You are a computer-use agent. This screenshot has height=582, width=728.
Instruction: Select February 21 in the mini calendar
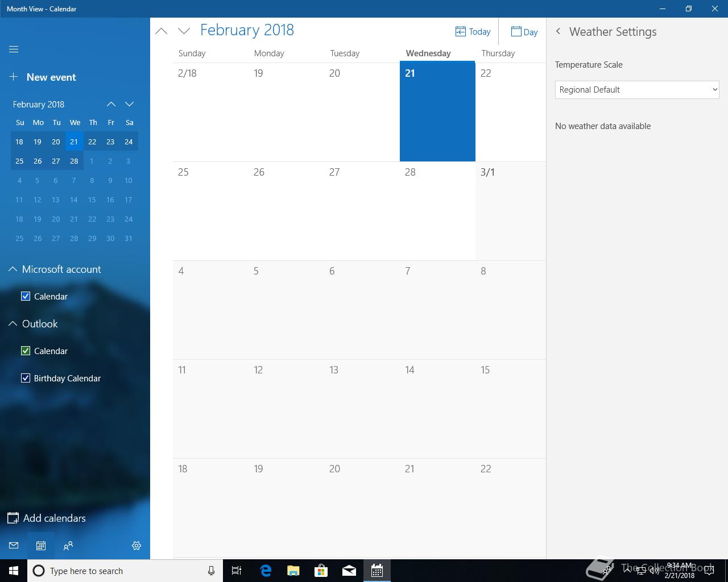coord(74,142)
